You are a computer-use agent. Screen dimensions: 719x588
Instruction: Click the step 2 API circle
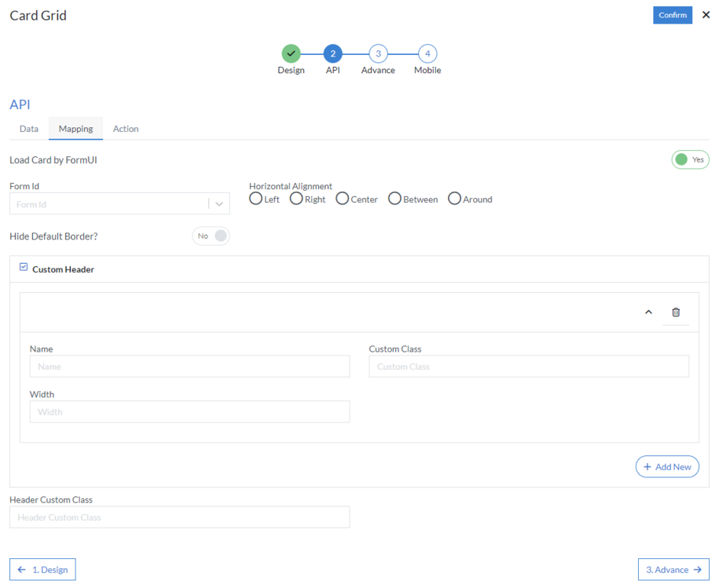(333, 53)
